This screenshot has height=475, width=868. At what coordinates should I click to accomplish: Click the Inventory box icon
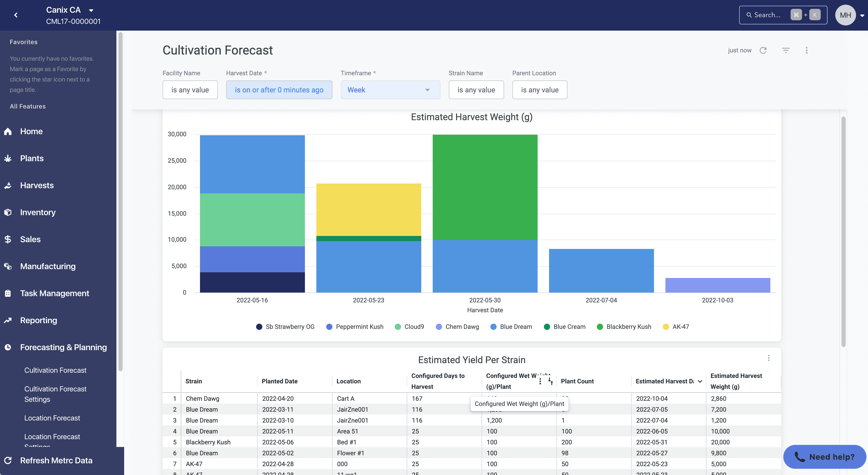[8, 212]
